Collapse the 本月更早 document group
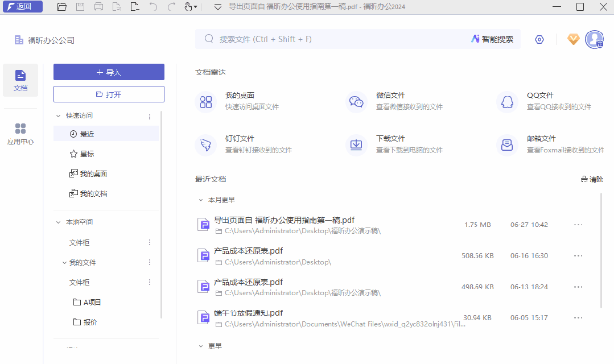 click(x=200, y=200)
